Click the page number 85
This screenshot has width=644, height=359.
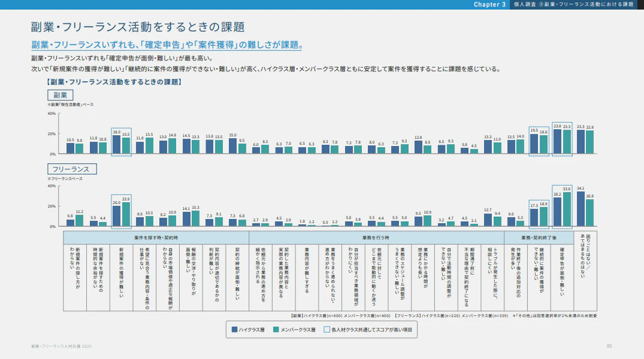(x=609, y=346)
